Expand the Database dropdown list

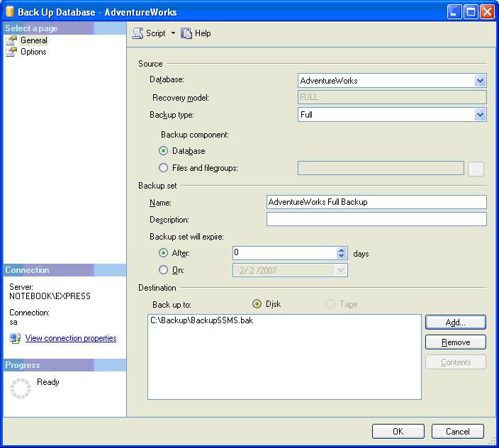click(481, 81)
